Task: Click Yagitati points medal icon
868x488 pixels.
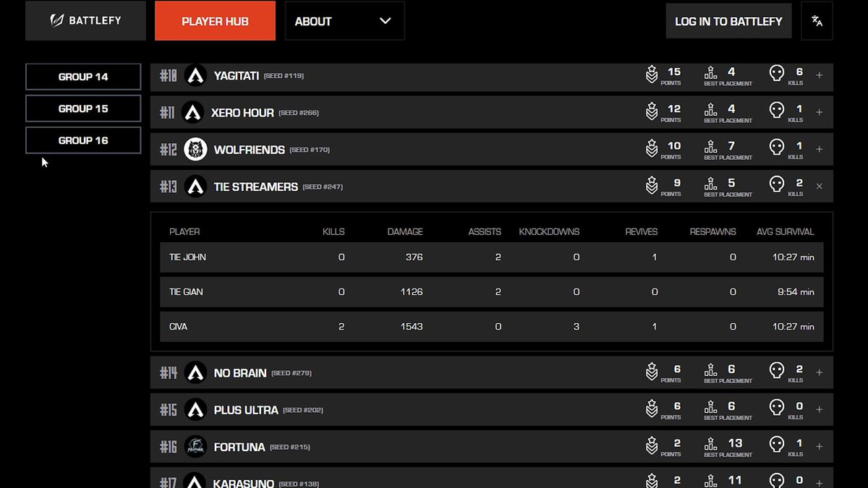Action: click(x=651, y=74)
